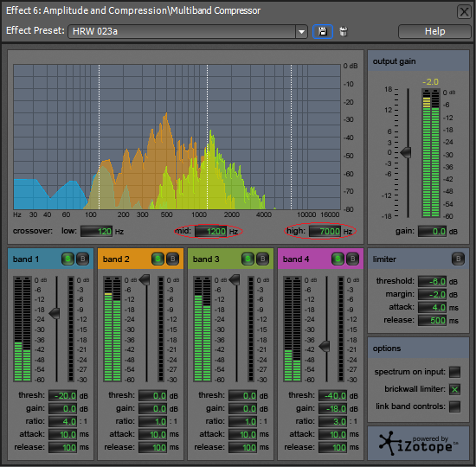Solo band 4
The image size is (476, 467).
pos(338,259)
